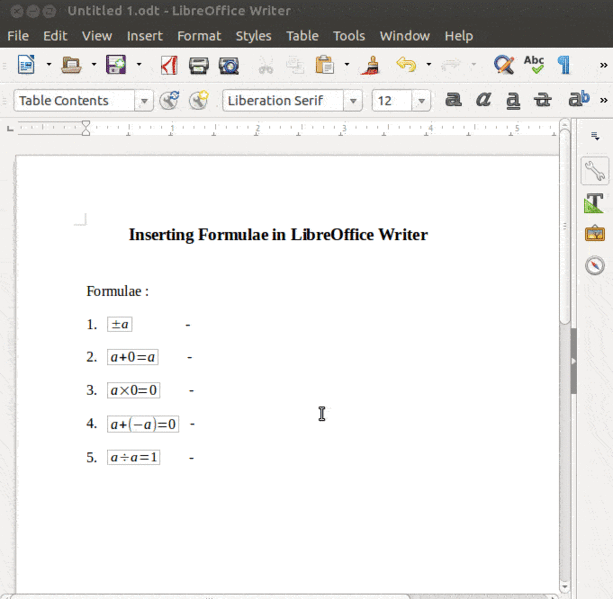Click the font size 12 field
Image resolution: width=613 pixels, height=599 pixels.
(x=392, y=101)
